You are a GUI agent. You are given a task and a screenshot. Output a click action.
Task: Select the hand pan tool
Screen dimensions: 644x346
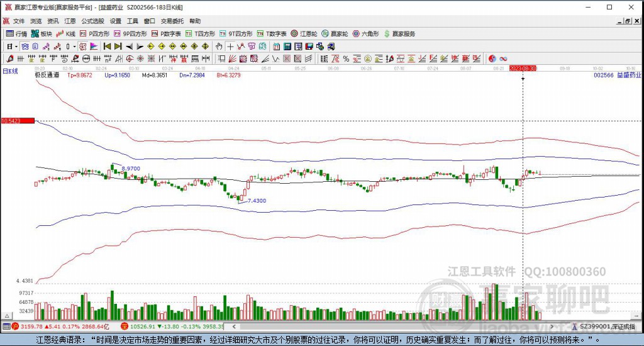coord(218,47)
